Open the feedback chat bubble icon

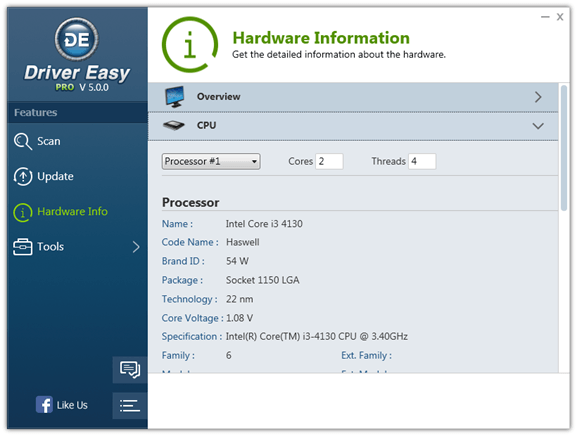coord(130,369)
